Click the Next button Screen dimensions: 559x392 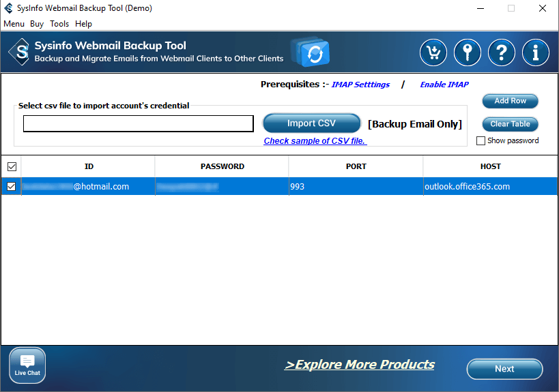(x=504, y=369)
